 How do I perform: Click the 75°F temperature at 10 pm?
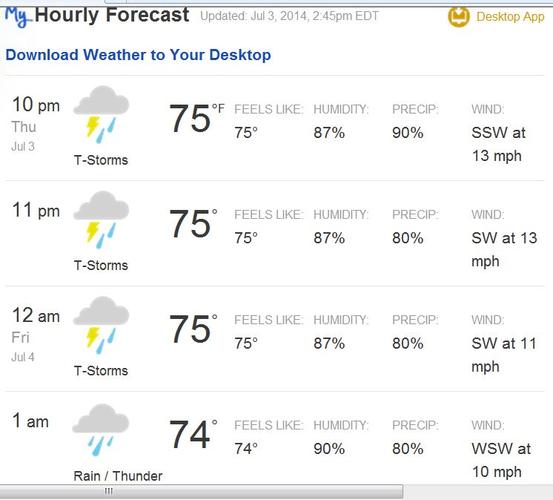point(196,118)
